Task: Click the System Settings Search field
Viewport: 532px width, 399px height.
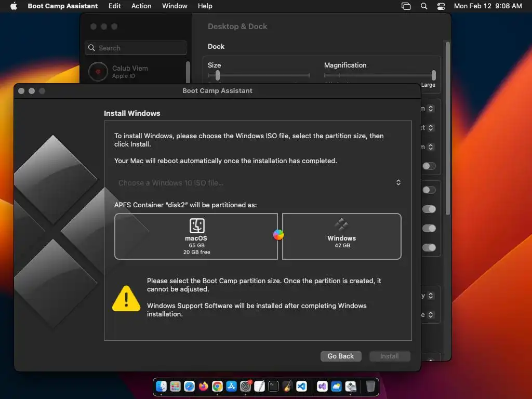Action: [136, 48]
